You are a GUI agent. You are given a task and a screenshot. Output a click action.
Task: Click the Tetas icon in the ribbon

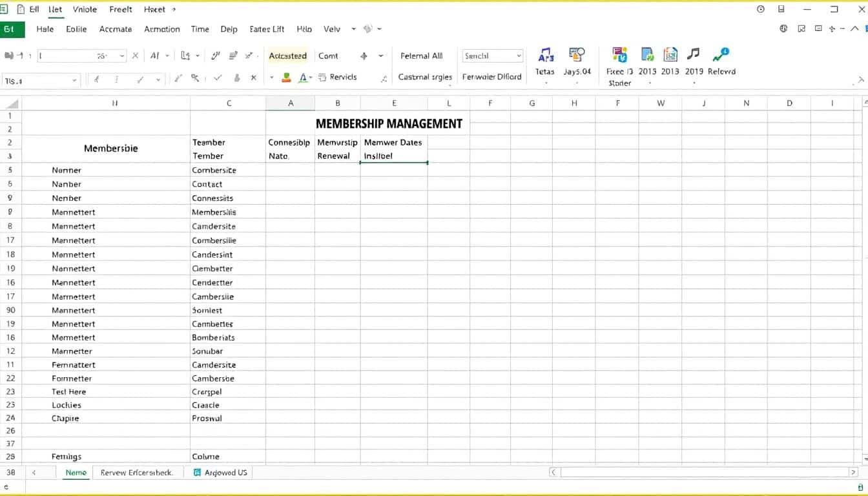[546, 55]
